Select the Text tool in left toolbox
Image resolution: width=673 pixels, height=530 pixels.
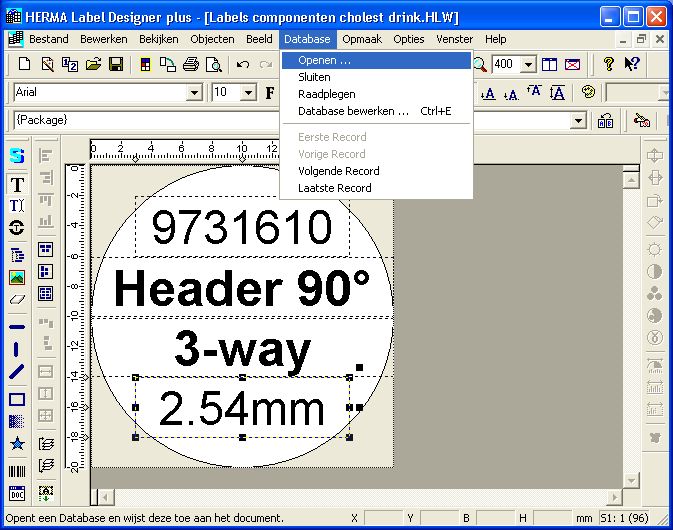pyautogui.click(x=17, y=184)
